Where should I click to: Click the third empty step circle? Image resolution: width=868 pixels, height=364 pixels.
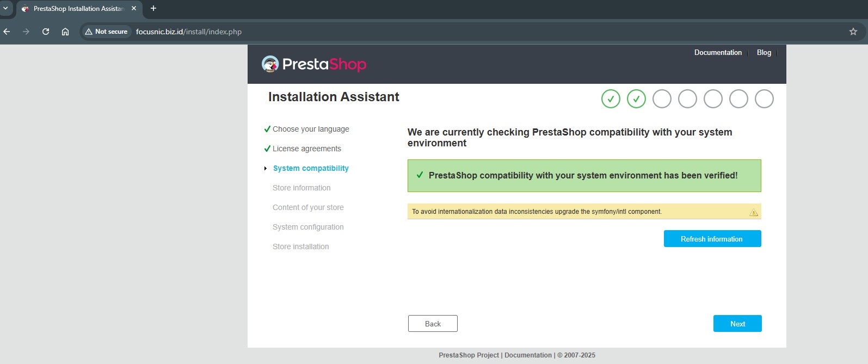(x=662, y=99)
